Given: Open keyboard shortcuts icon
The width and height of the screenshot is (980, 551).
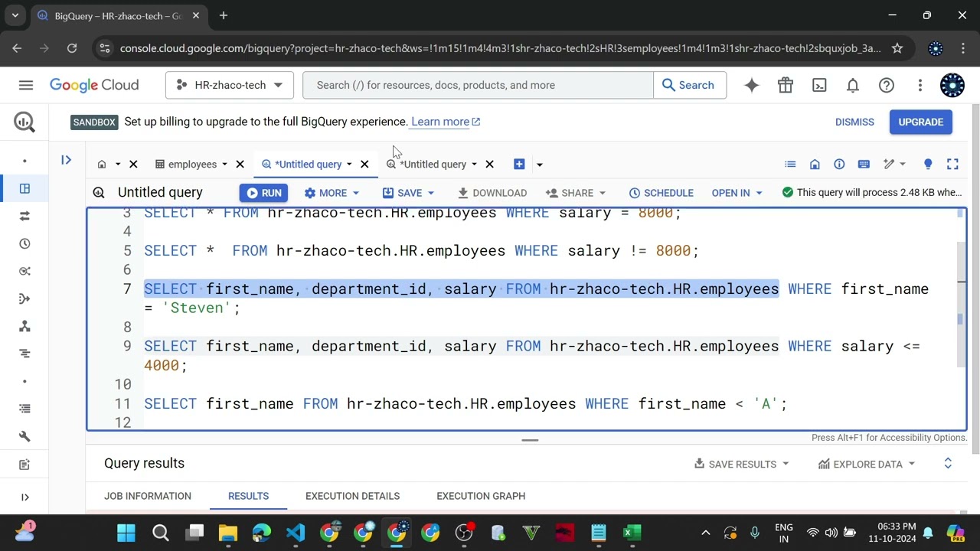Looking at the screenshot, I should 864,164.
